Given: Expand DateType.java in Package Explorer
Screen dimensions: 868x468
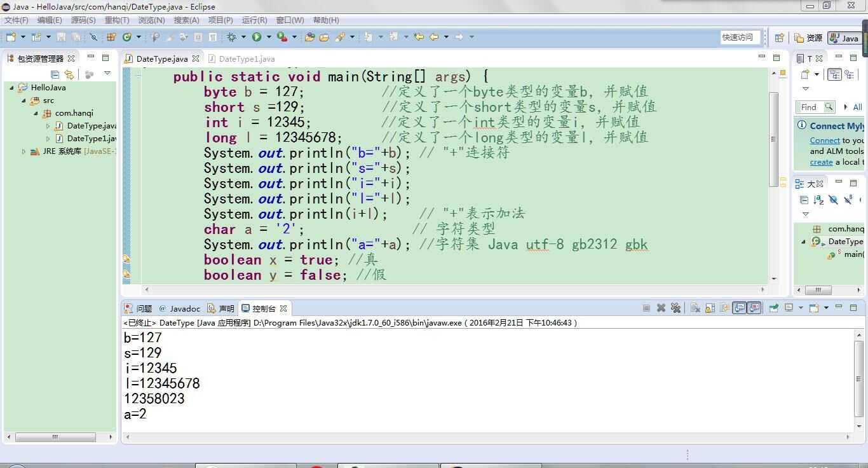Looking at the screenshot, I should coord(48,126).
